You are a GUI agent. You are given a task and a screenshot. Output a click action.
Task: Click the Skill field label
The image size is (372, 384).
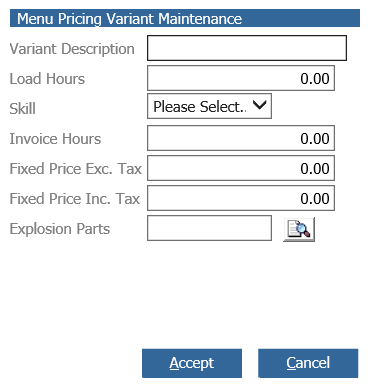(x=22, y=109)
